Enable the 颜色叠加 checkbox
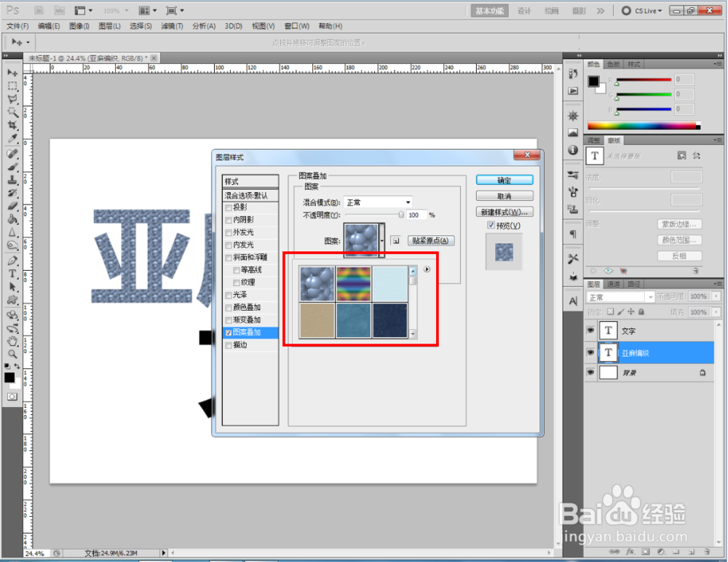 [x=229, y=308]
